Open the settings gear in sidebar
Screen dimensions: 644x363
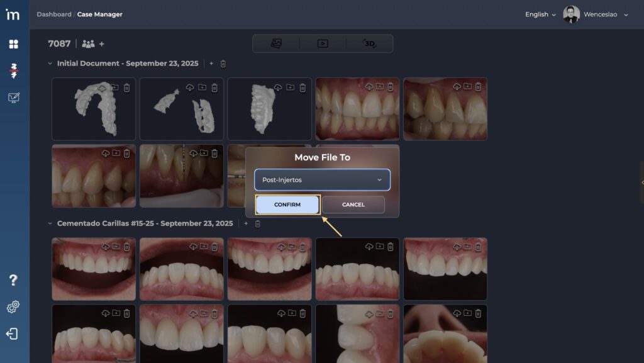tap(13, 307)
